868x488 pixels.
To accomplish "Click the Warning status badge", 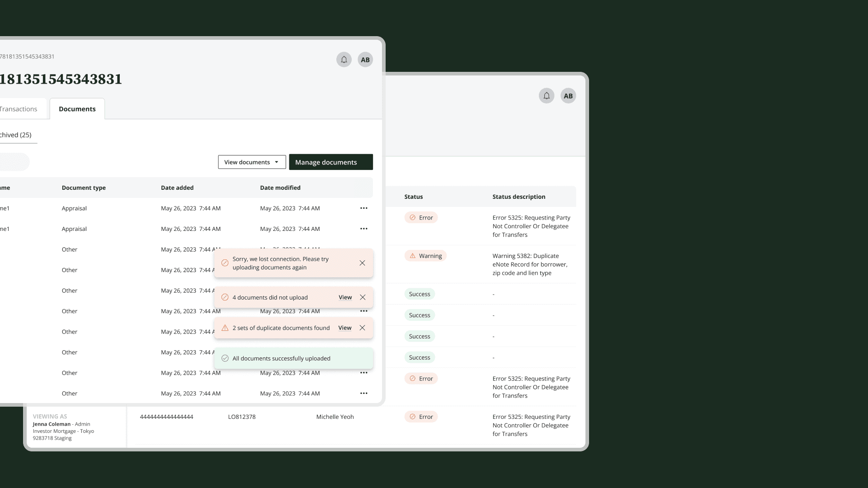I will pyautogui.click(x=425, y=256).
